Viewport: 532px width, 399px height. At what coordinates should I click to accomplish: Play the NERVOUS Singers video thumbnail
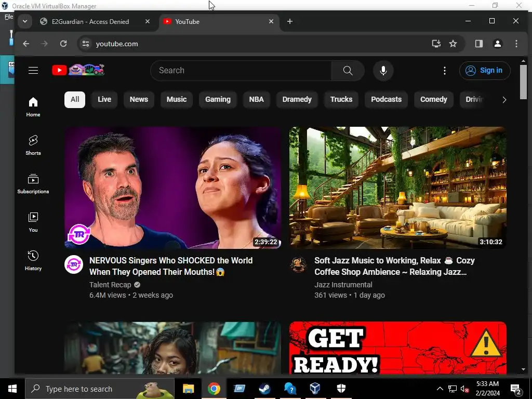(x=172, y=188)
